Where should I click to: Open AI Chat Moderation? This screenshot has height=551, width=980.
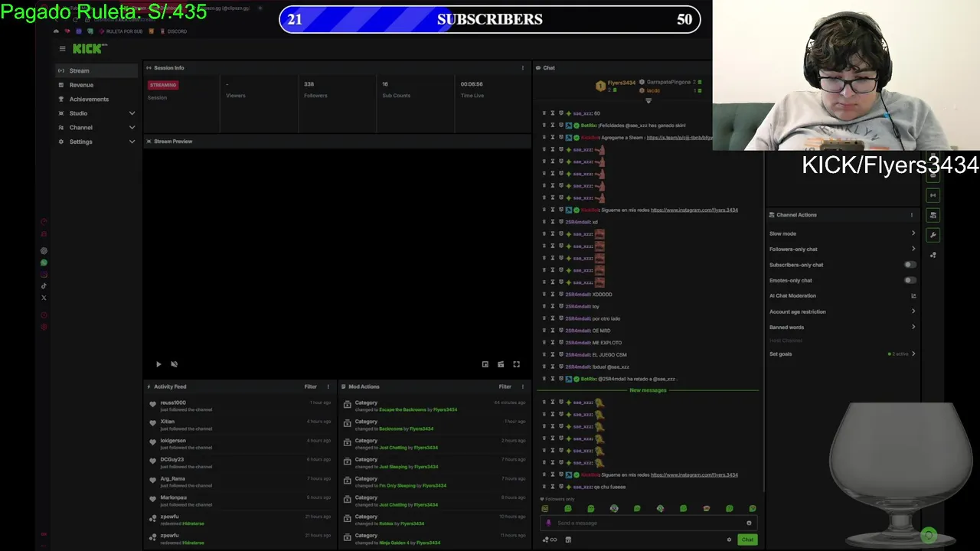click(x=842, y=295)
